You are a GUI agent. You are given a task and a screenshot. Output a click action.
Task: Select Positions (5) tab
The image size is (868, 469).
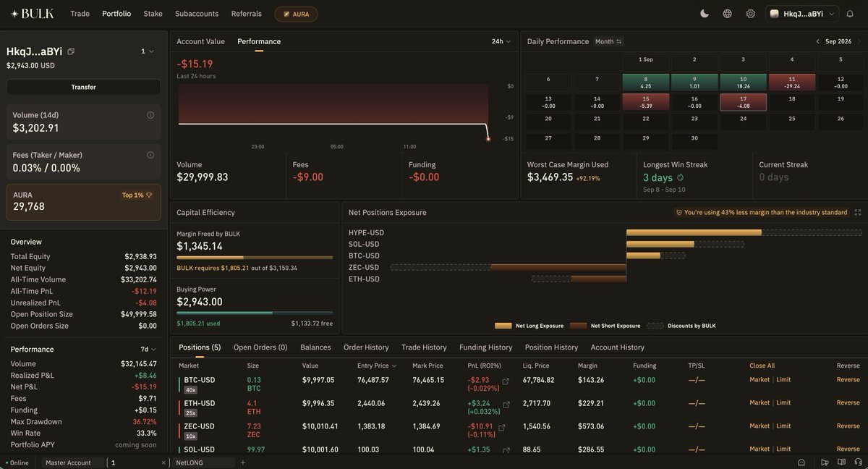(x=200, y=347)
